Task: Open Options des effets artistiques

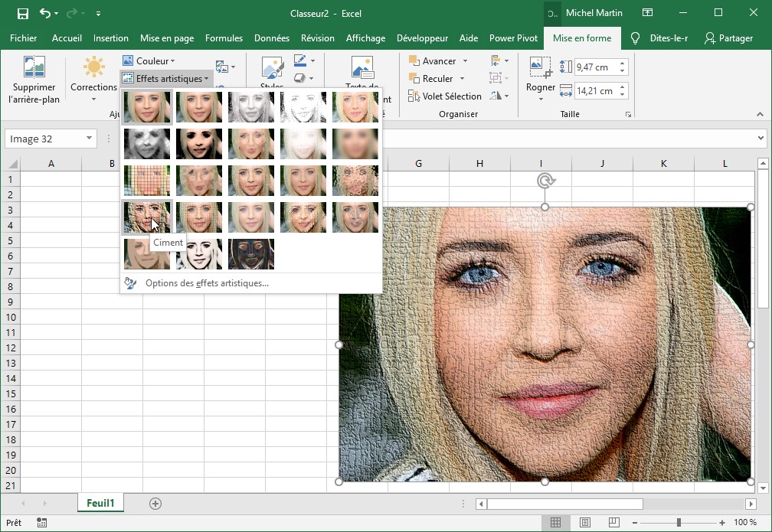Action: [x=207, y=283]
